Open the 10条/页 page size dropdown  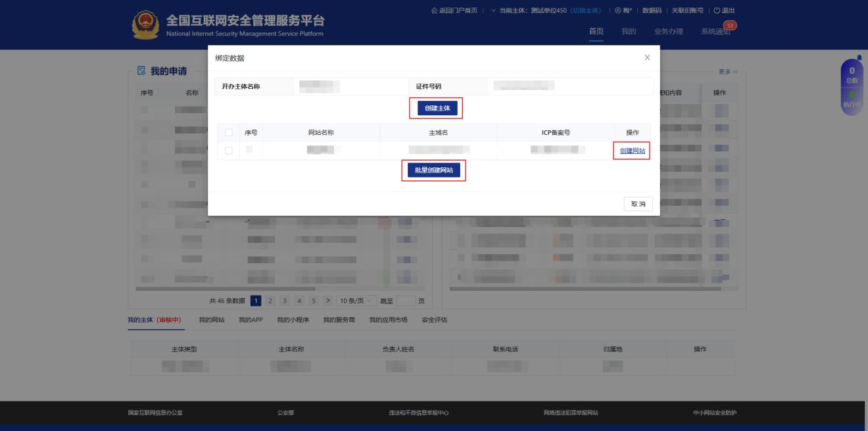click(x=355, y=301)
